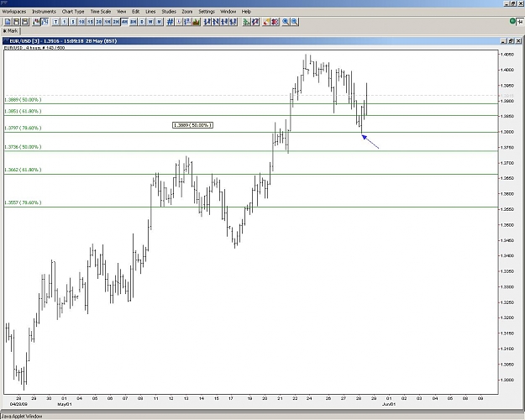The image size is (525, 420).
Task: Open the Lines menu
Action: tap(150, 12)
